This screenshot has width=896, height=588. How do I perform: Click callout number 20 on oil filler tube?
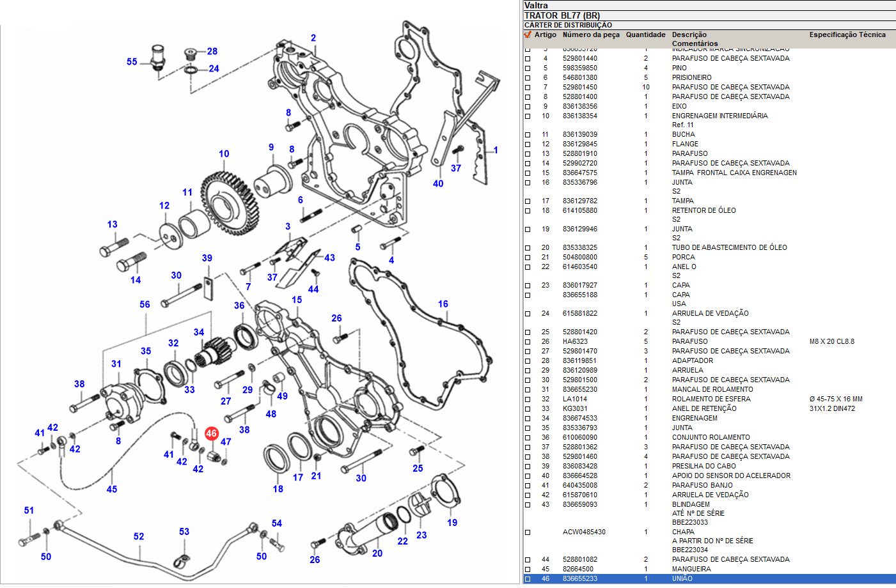click(377, 553)
